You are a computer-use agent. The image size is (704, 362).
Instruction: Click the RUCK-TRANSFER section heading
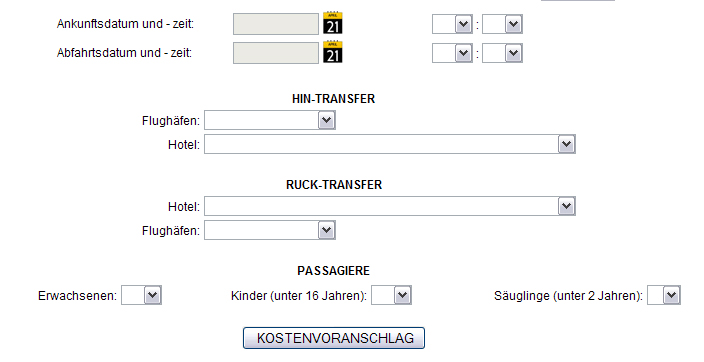(334, 185)
